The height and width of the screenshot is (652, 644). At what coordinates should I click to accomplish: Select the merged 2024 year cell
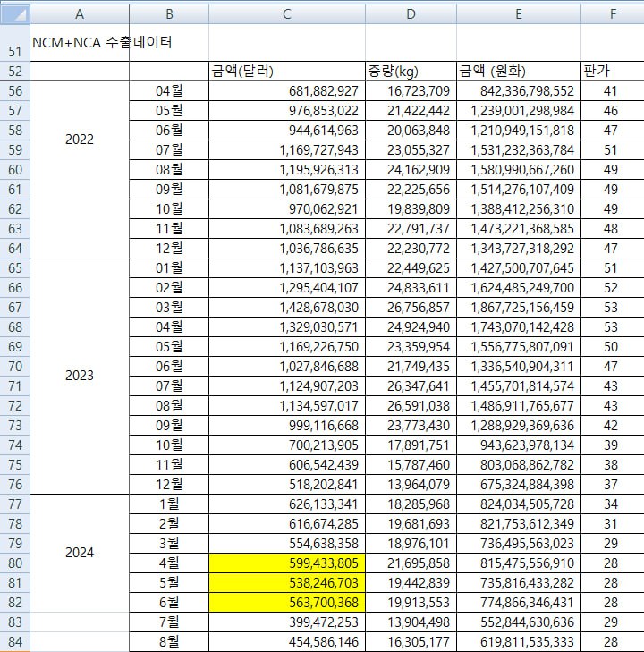[x=80, y=553]
